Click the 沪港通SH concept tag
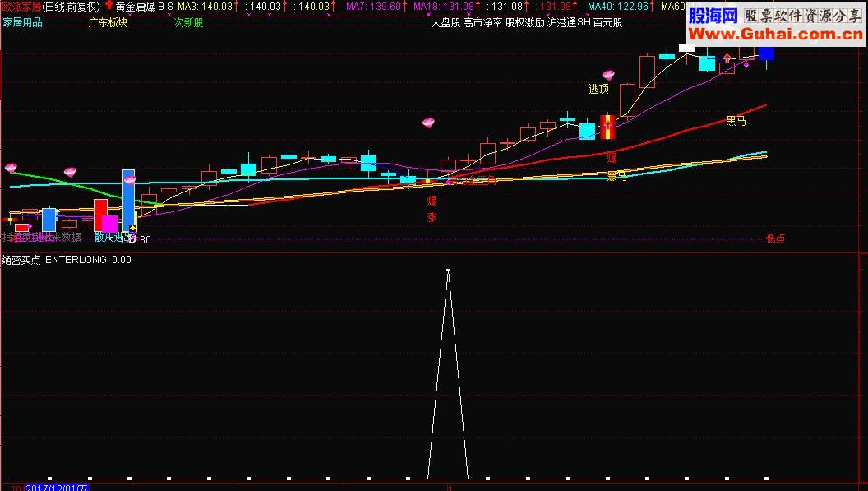Screen dimensions: 868x491 (569, 23)
